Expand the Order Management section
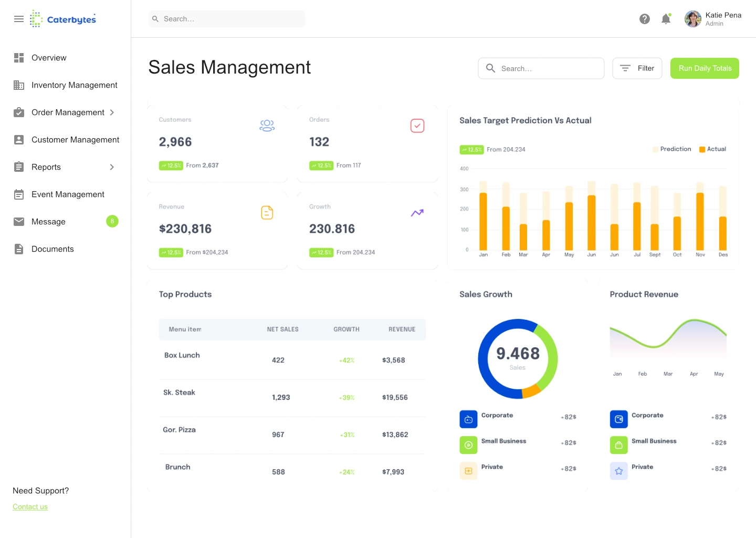Image resolution: width=756 pixels, height=538 pixels. (111, 112)
